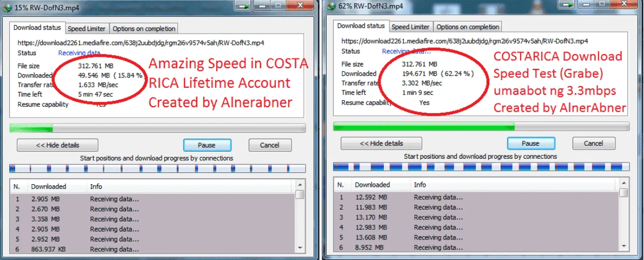The image size is (644, 260).
Task: Select the 863.937 KB connection row
Action: pyautogui.click(x=152, y=249)
